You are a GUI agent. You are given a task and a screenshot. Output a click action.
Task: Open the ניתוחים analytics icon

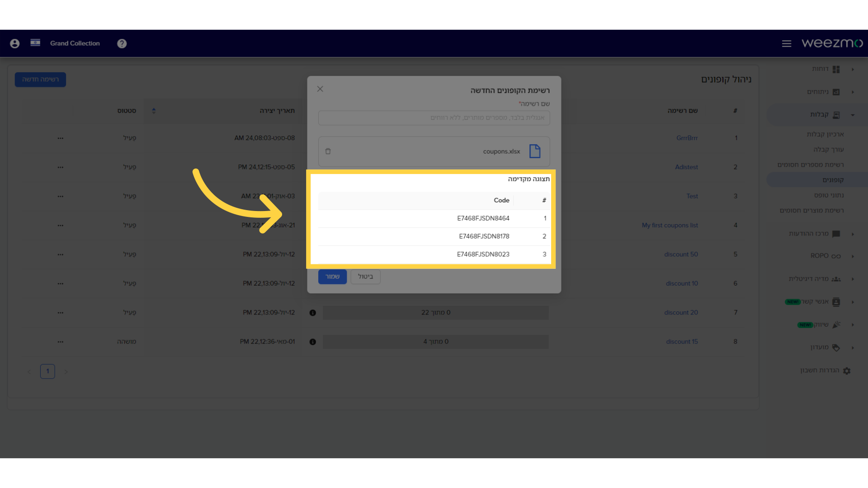click(836, 92)
